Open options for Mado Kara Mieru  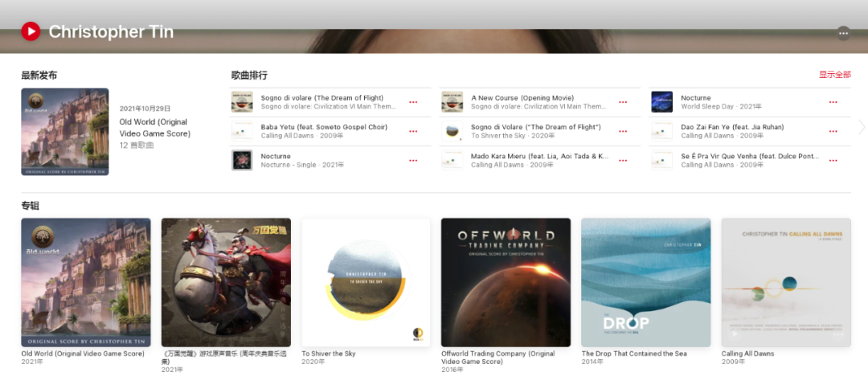624,161
